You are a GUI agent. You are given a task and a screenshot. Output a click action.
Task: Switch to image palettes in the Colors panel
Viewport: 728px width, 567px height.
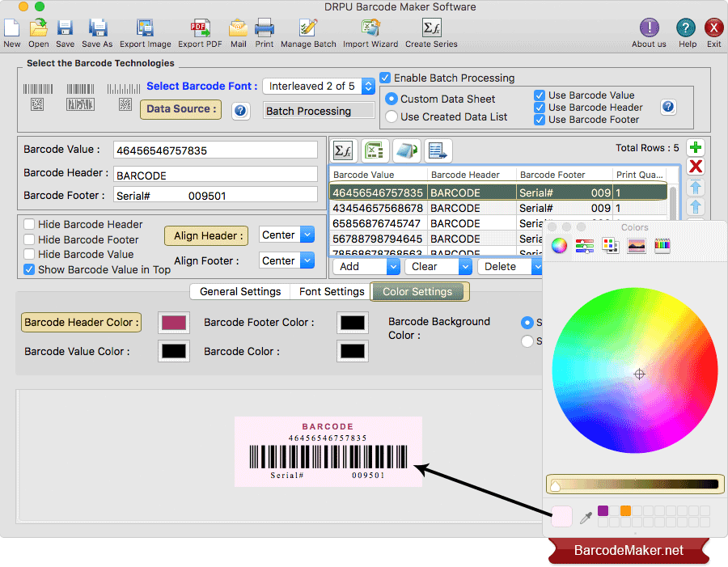tap(637, 246)
